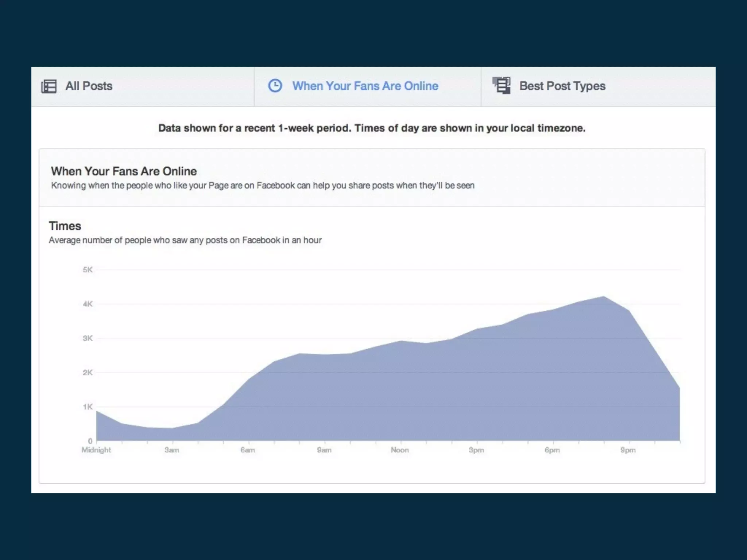The image size is (747, 560).
Task: Click the 3am time axis label
Action: click(172, 450)
